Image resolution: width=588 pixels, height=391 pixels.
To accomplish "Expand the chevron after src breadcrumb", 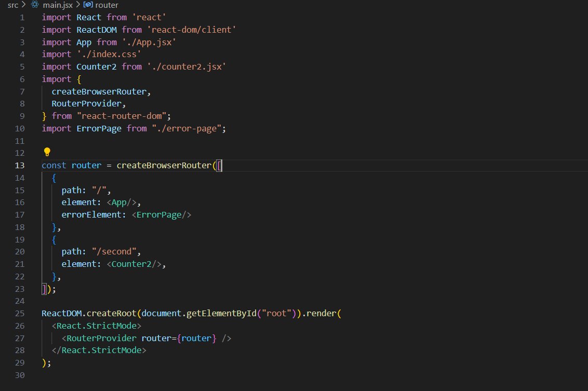I will click(x=24, y=5).
